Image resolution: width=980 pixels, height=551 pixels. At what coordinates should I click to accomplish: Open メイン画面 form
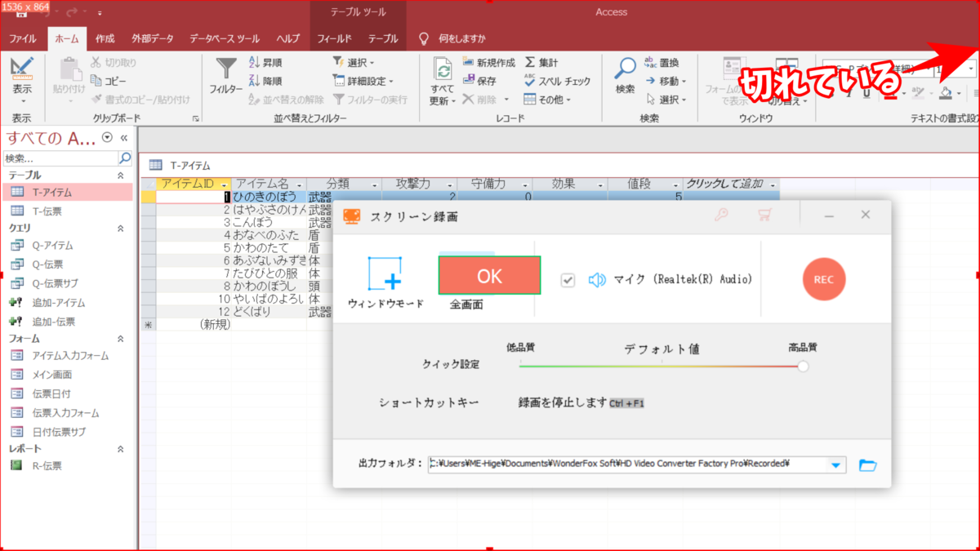pos(52,375)
